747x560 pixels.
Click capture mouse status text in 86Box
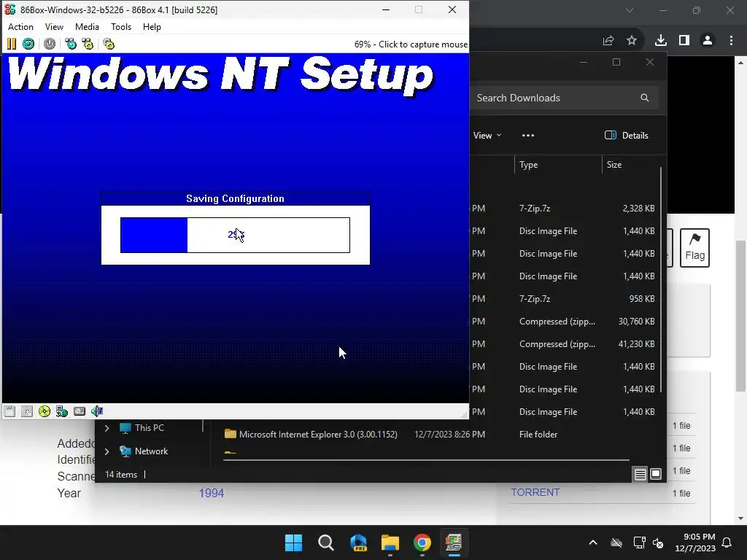[411, 44]
